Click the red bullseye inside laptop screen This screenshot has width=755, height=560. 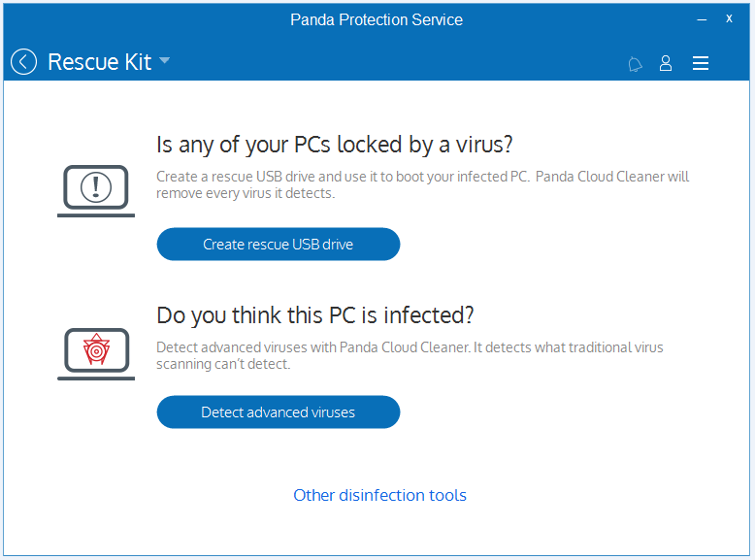96,349
